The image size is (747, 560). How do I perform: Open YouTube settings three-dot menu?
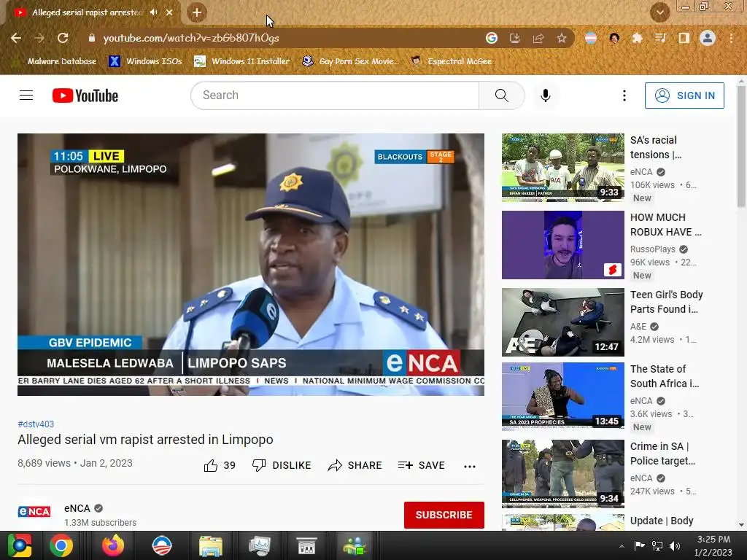coord(624,96)
